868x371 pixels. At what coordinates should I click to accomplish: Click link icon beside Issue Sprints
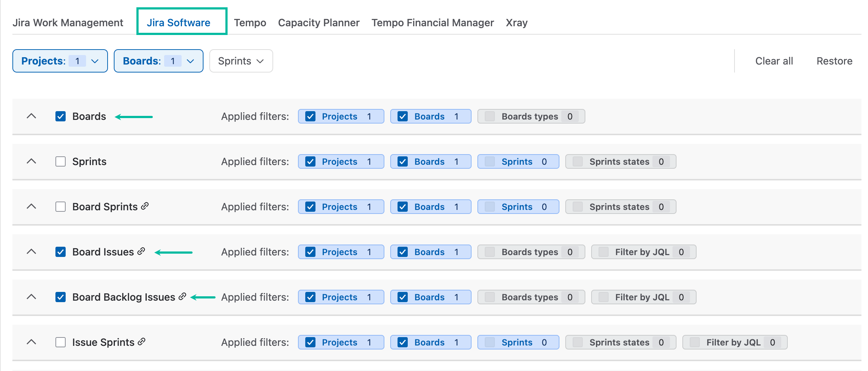pos(142,342)
